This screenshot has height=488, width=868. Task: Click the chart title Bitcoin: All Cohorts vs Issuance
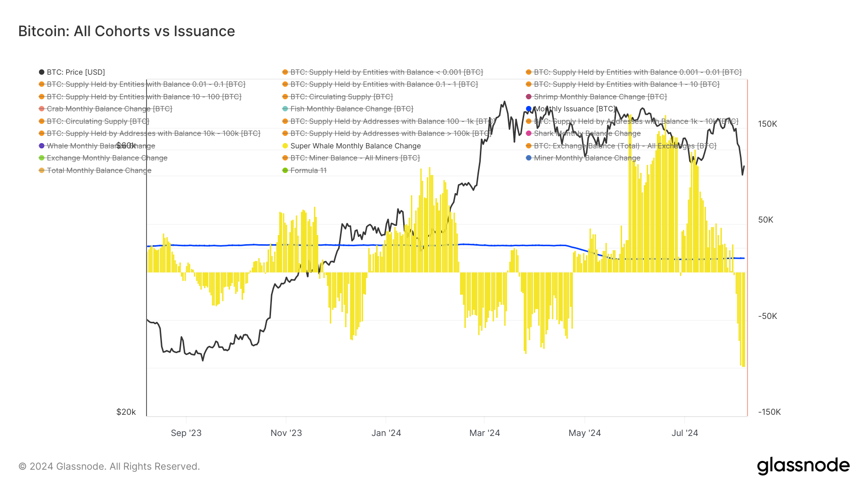tap(126, 31)
